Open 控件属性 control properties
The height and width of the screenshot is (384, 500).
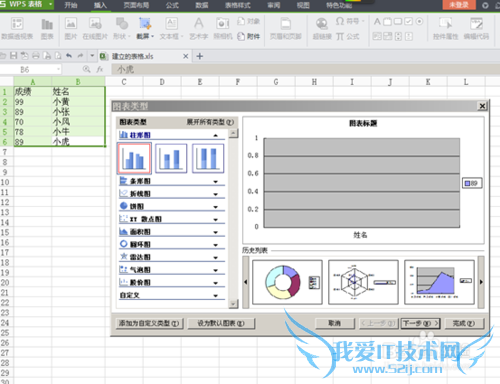(445, 29)
